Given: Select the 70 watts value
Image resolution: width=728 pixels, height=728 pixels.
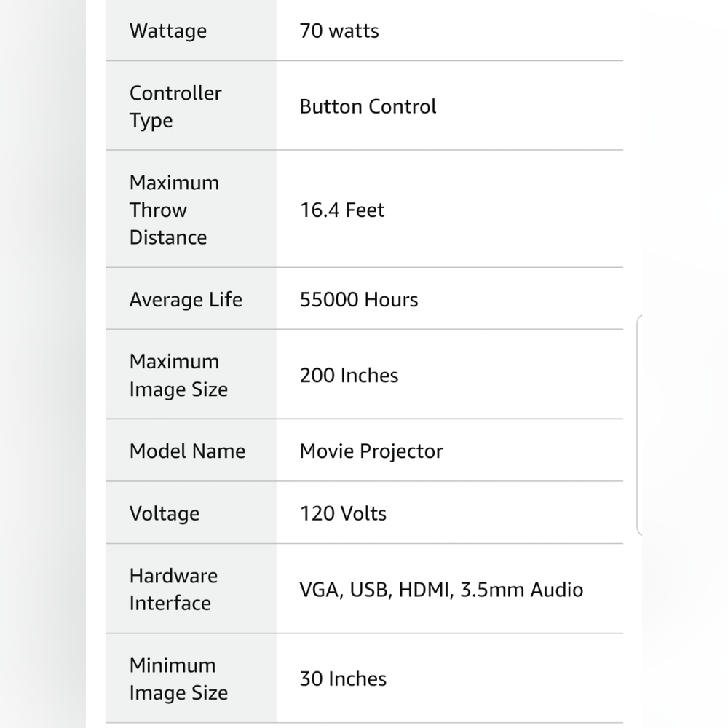Looking at the screenshot, I should coord(339,31).
